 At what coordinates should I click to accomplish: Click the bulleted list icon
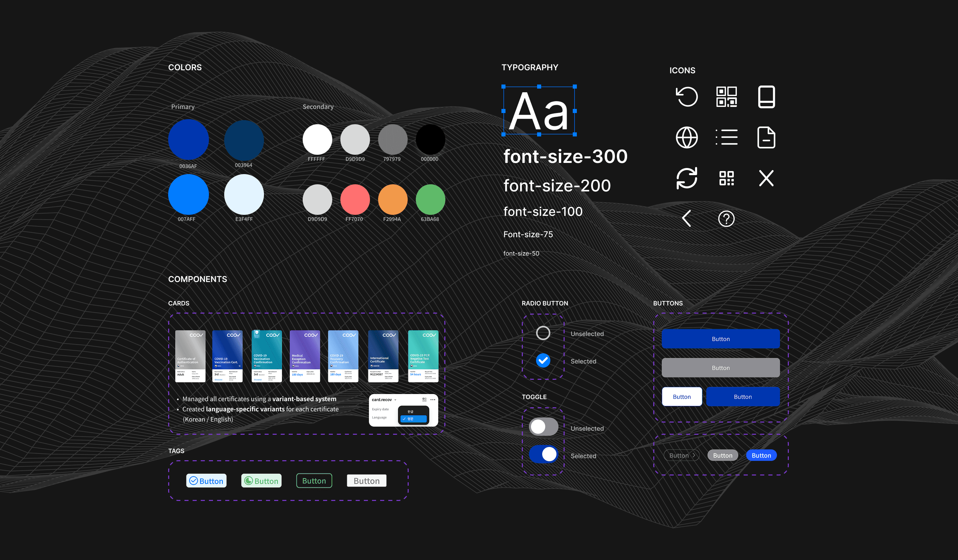[x=726, y=137]
